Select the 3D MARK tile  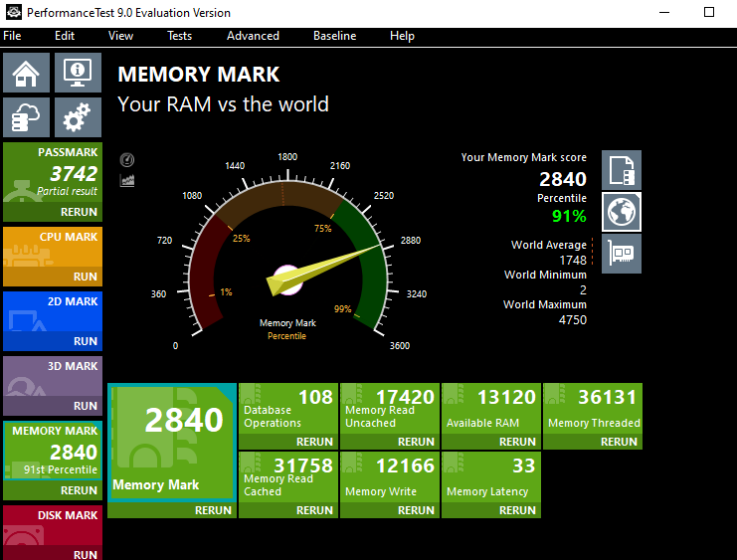53,376
